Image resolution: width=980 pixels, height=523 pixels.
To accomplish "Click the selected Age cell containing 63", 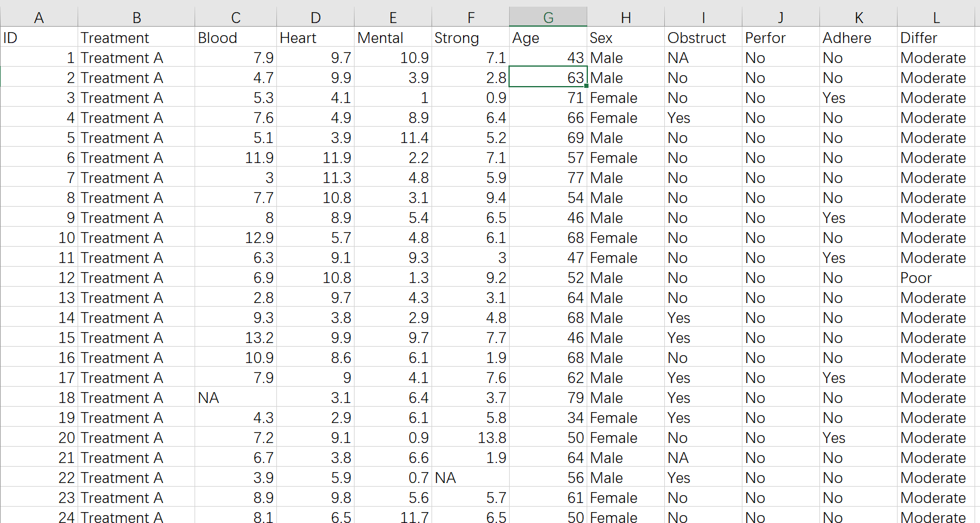I will pyautogui.click(x=548, y=78).
